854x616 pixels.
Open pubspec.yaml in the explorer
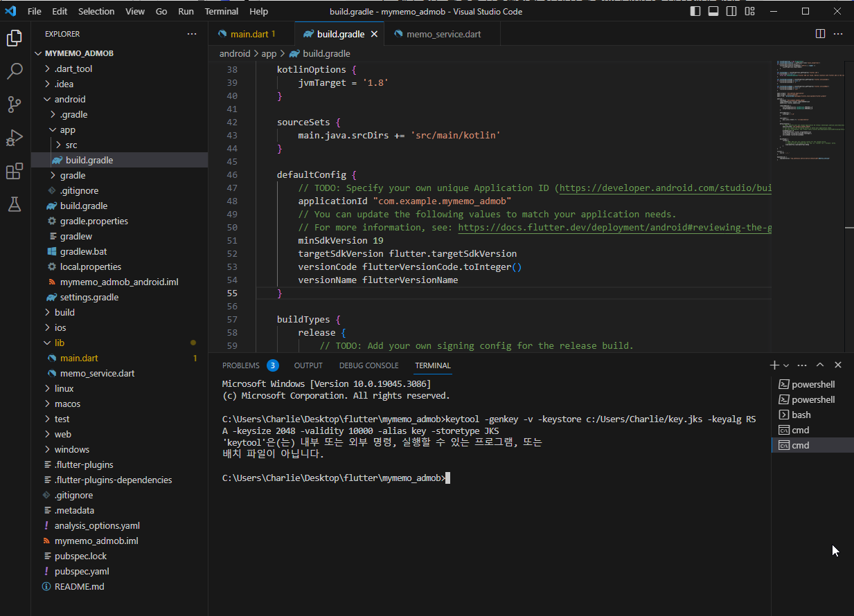tap(82, 571)
